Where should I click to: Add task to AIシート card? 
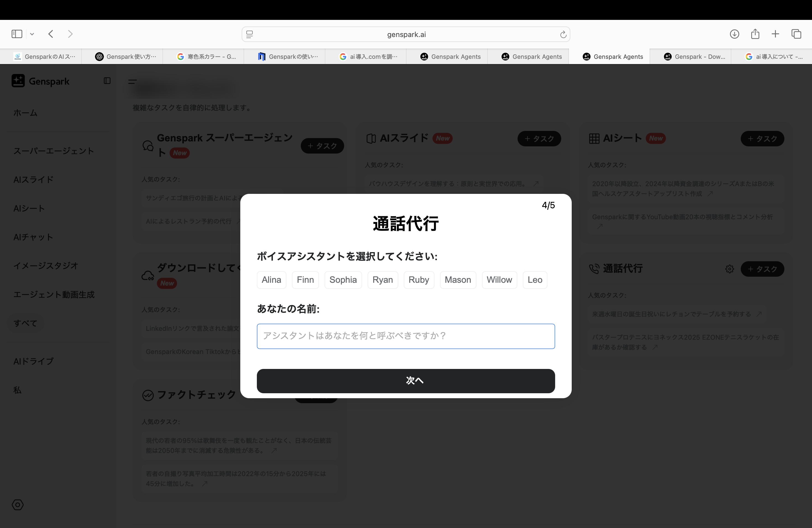coord(762,139)
